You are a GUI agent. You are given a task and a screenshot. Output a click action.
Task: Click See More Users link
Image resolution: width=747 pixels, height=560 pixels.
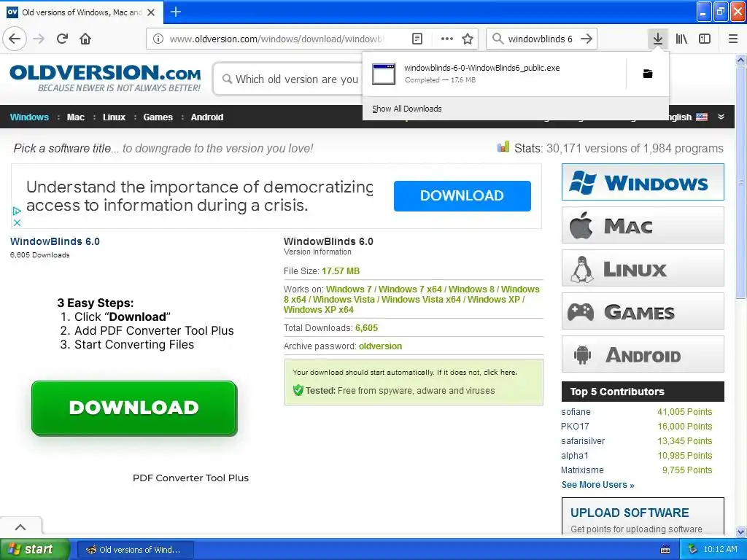598,485
